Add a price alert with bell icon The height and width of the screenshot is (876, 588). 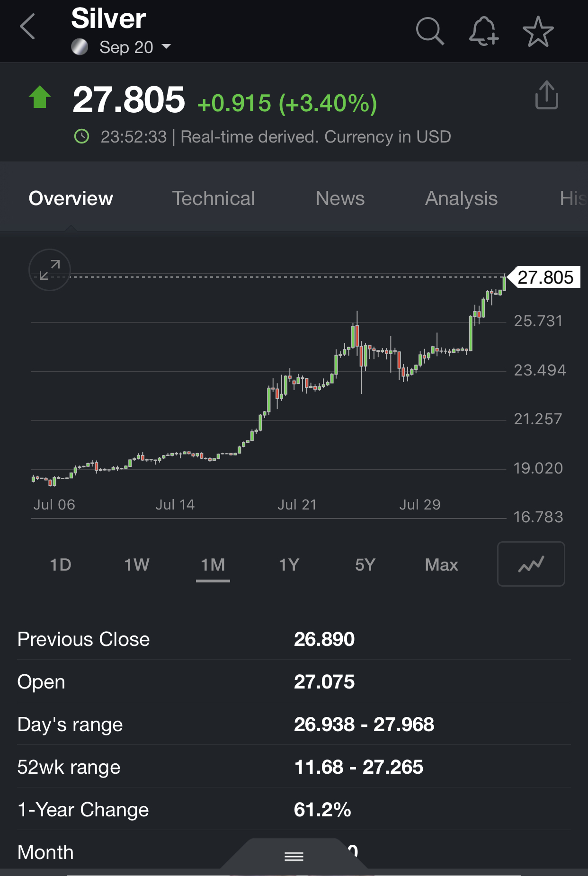click(x=483, y=31)
